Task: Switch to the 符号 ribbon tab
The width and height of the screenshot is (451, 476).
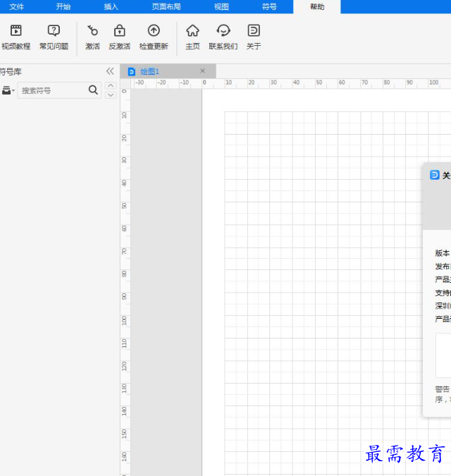Action: point(269,6)
